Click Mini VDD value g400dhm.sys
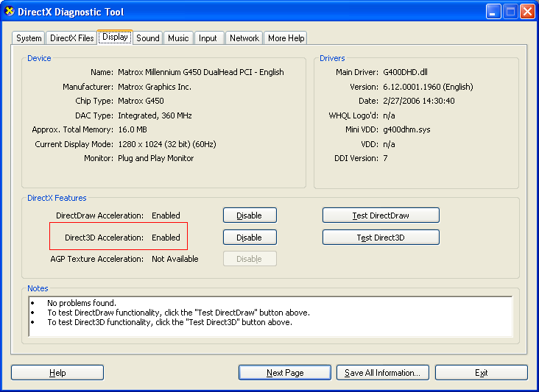Screen dimensions: 539x392 click(406, 129)
